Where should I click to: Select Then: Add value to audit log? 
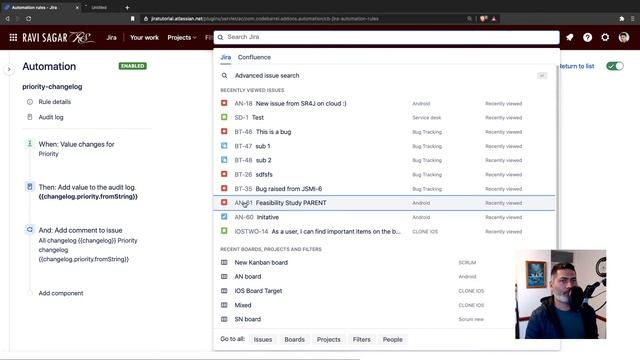coord(88,191)
